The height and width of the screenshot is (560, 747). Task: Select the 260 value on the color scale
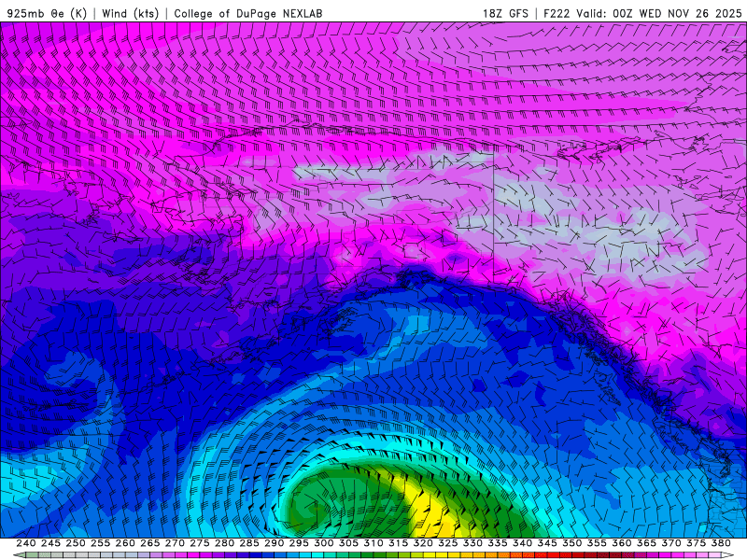click(125, 543)
